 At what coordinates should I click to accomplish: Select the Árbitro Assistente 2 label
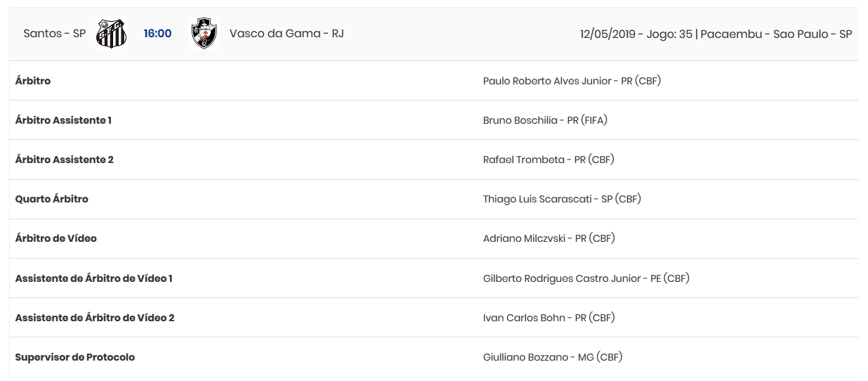click(x=64, y=160)
